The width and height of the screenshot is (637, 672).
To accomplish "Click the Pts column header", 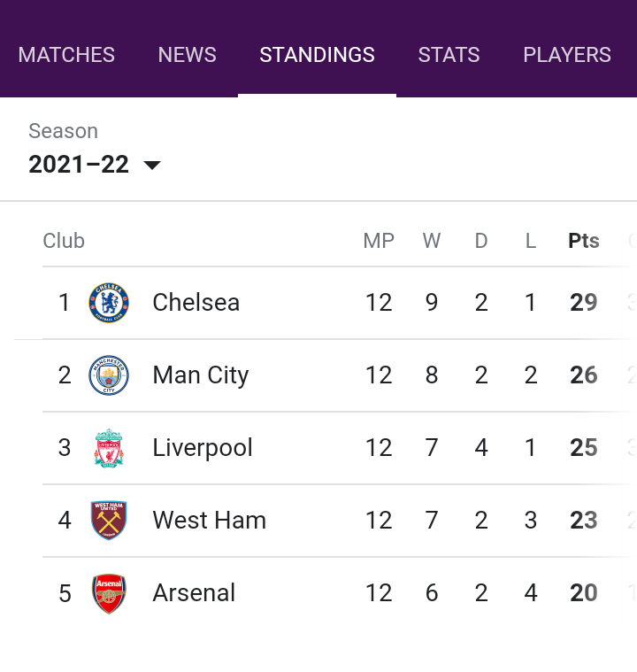I will click(x=583, y=241).
